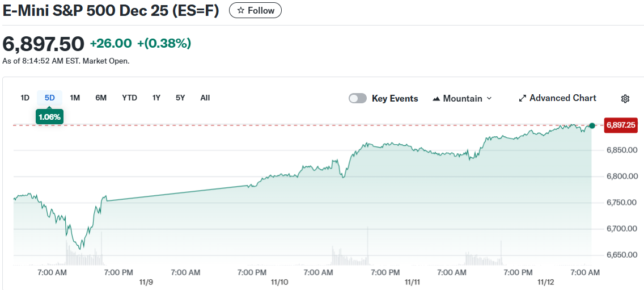Viewport: 644px width, 290px height.
Task: Click the green current price dot on chart
Action: coord(592,125)
